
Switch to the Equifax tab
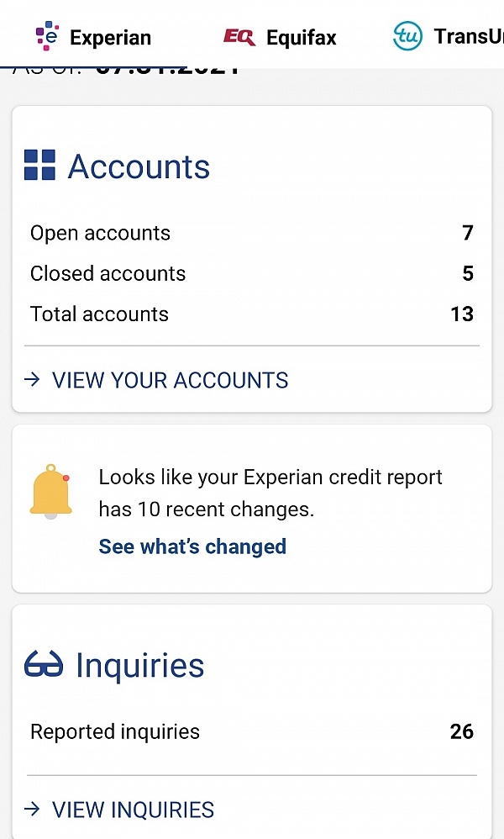tap(279, 36)
